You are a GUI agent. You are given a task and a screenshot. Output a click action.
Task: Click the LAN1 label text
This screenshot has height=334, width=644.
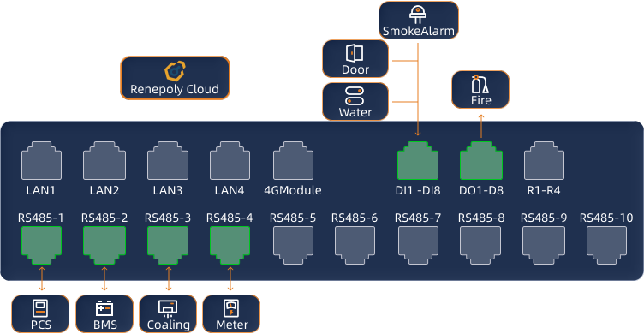[x=40, y=191]
